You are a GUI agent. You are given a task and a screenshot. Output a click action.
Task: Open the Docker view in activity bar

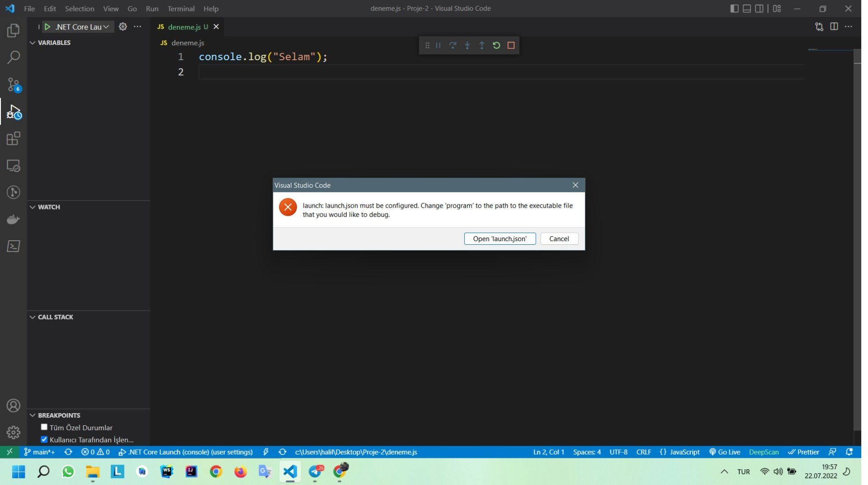coord(14,219)
